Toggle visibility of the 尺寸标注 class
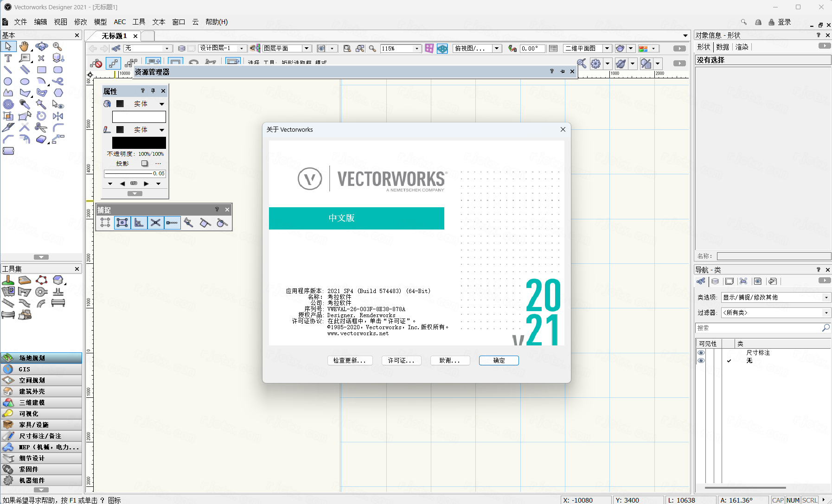 (x=700, y=352)
